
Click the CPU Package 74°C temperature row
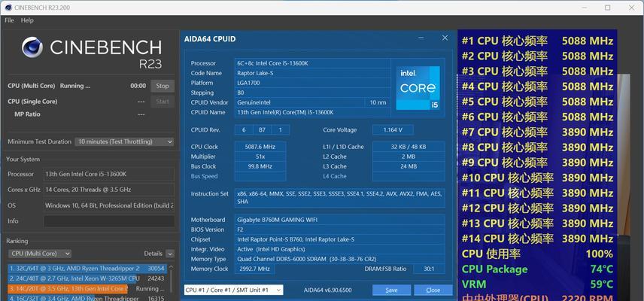click(x=537, y=269)
